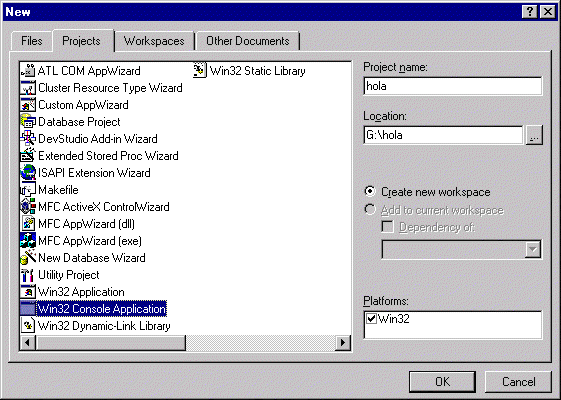Open the Dependency of dropdown
The image size is (561, 400).
[x=533, y=249]
